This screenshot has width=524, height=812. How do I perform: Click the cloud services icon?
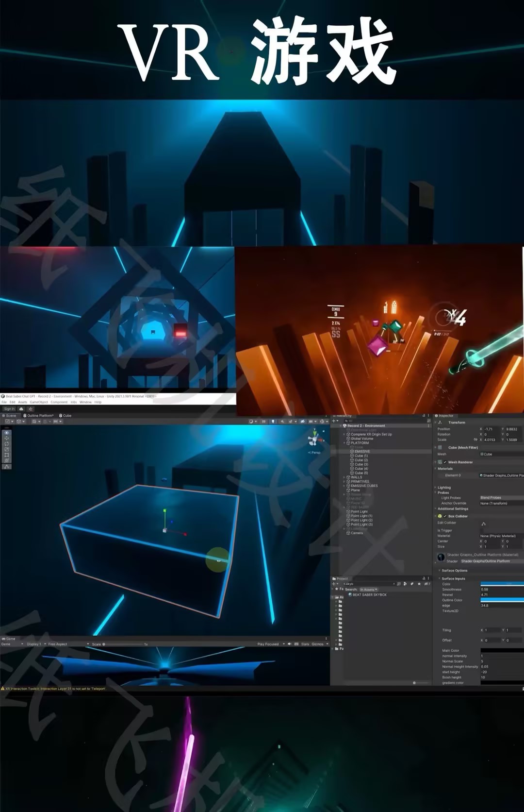click(x=21, y=409)
